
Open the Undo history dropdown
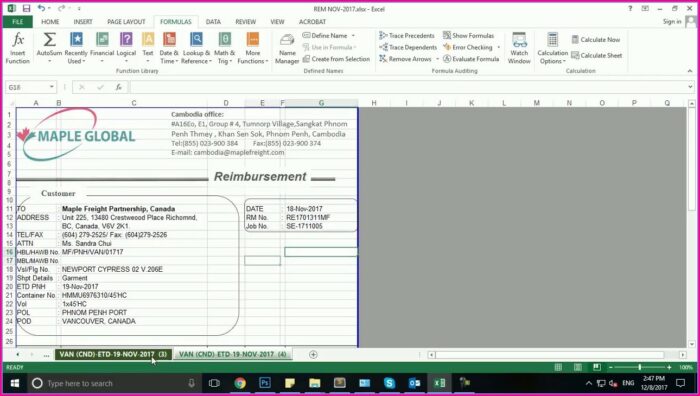click(x=49, y=8)
